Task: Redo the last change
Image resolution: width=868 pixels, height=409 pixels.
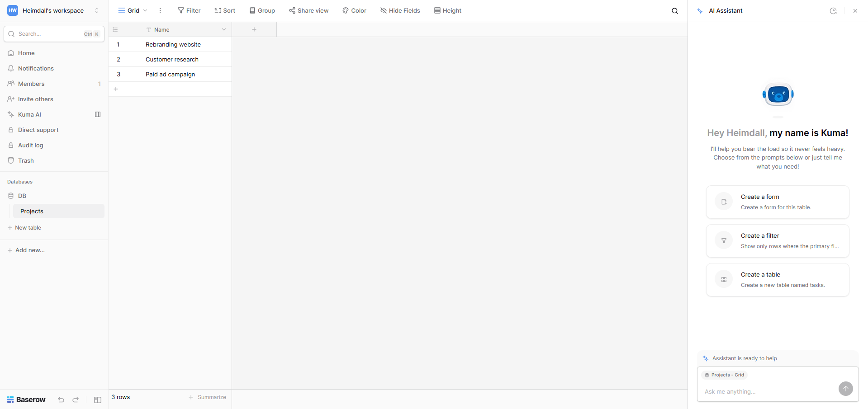Action: tap(75, 400)
